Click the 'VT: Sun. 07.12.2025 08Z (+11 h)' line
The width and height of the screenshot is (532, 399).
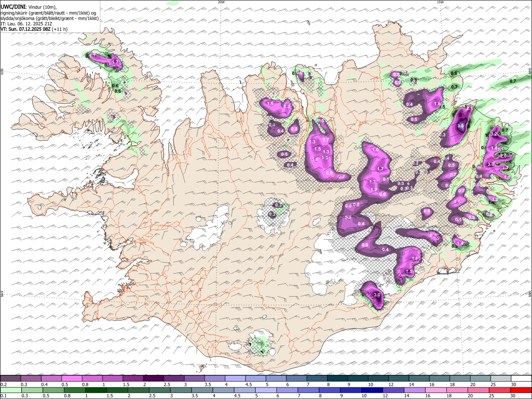pos(34,29)
